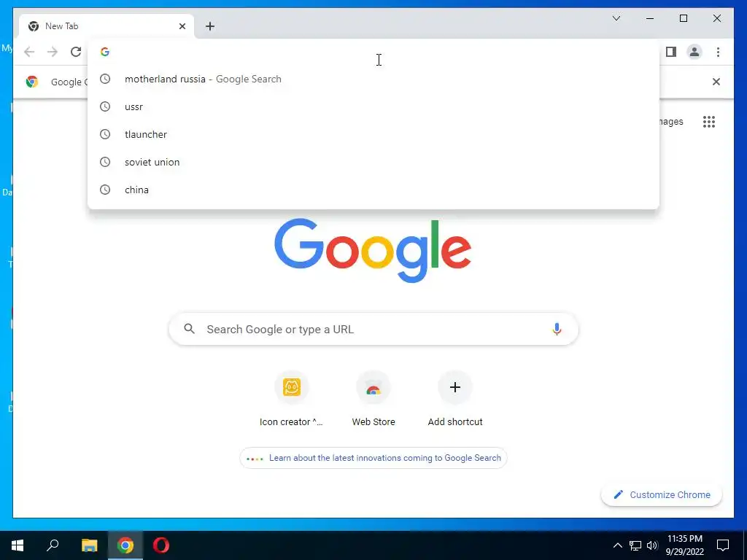Image resolution: width=747 pixels, height=560 pixels.
Task: Reload the page with the refresh icon
Action: [76, 52]
